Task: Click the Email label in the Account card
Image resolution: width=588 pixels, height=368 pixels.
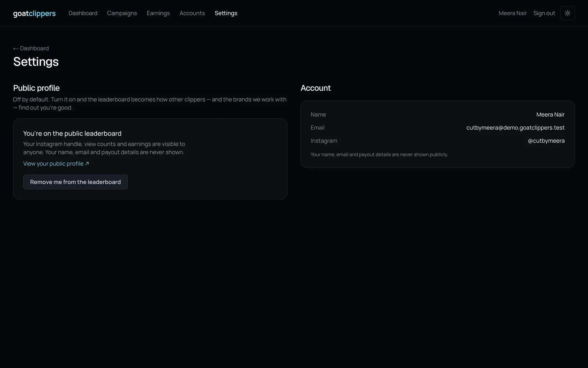Action: (x=318, y=128)
